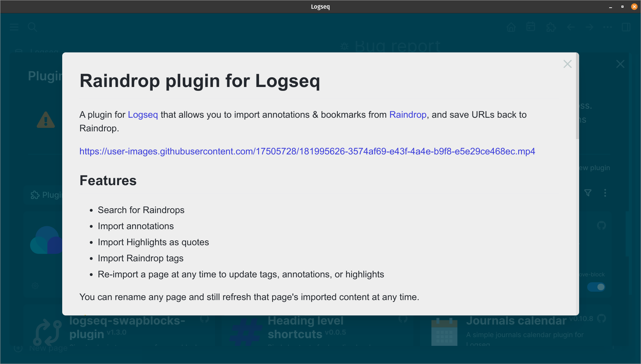The height and width of the screenshot is (364, 641).
Task: Disable the move-block plugin toggle
Action: (596, 287)
